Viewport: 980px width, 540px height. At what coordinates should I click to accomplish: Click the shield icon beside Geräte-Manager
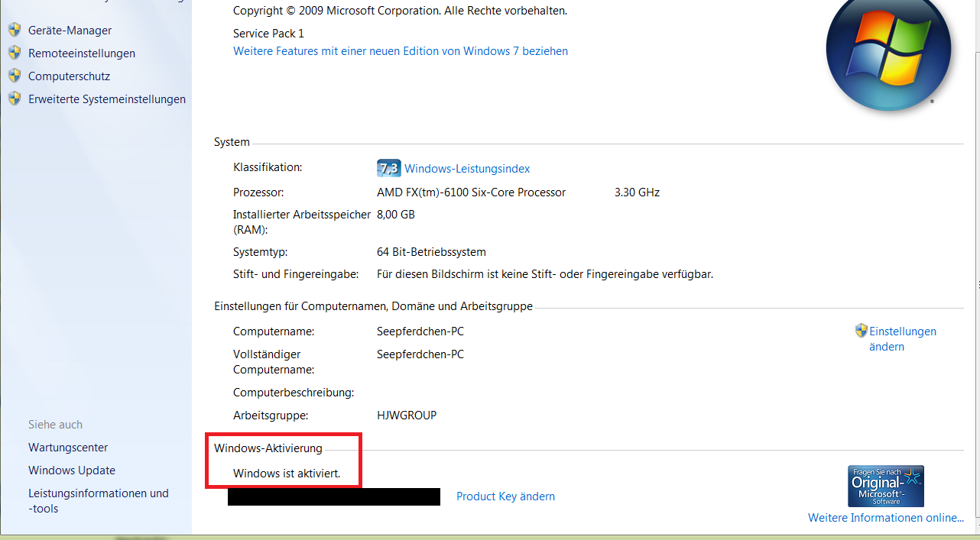15,30
